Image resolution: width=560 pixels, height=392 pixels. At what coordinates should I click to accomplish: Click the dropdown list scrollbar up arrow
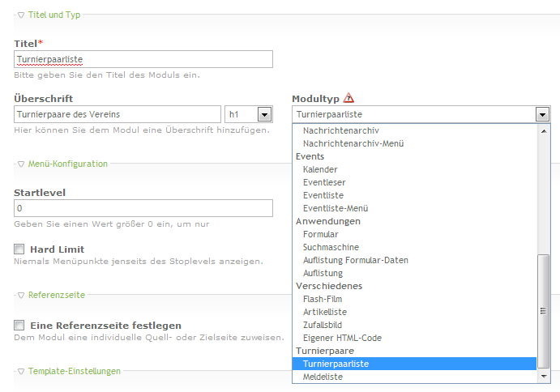click(543, 130)
